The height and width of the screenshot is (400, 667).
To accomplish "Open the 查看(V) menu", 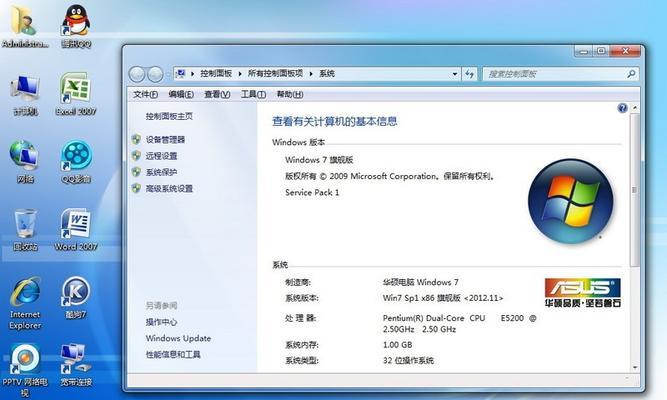I will tap(217, 94).
